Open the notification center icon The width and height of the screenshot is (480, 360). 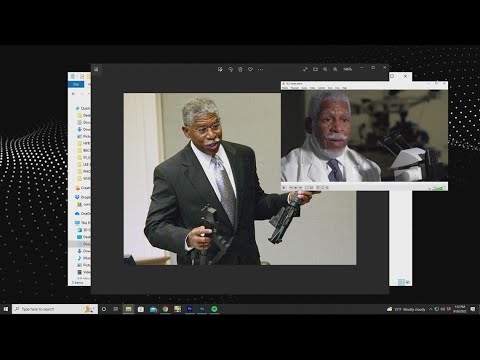pyautogui.click(x=473, y=309)
